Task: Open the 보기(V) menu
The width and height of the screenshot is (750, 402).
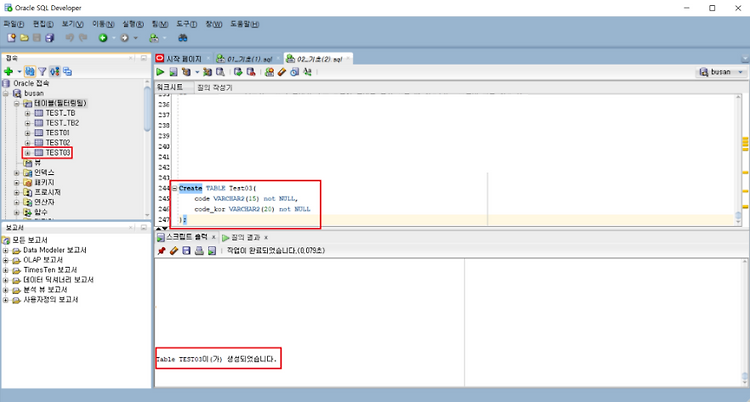Action: point(72,24)
